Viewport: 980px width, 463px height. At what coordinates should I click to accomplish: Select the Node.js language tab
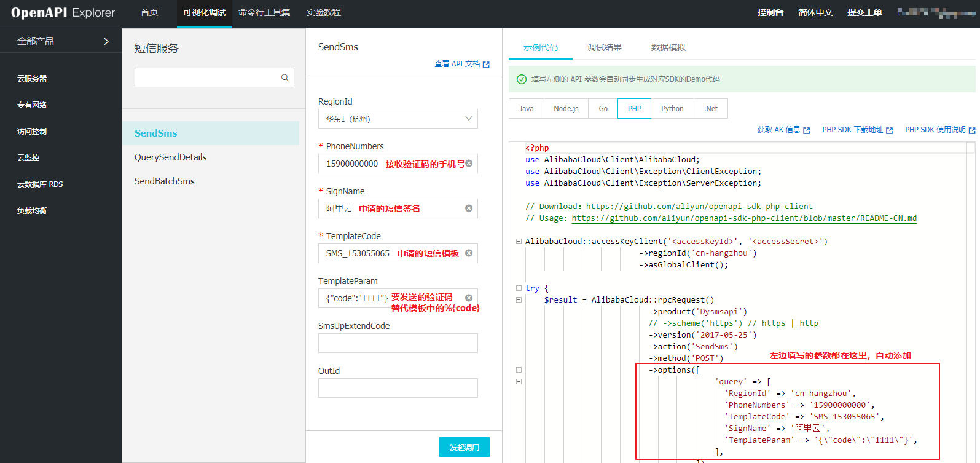pos(566,109)
